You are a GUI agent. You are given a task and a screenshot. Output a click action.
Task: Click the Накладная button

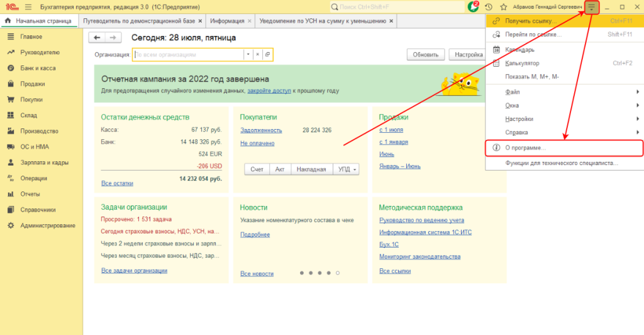[311, 169]
